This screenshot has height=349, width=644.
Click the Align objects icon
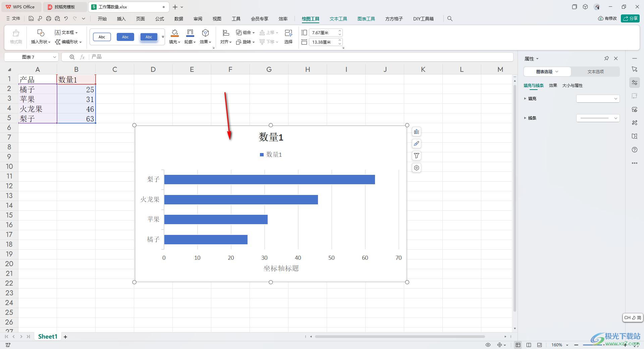coord(226,33)
